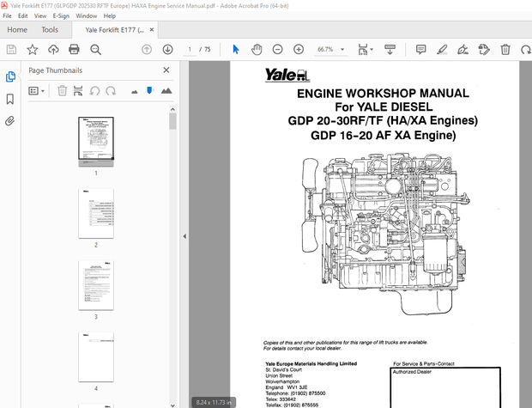Go to next page arrow
Viewport: 532px width, 408px height.
[x=167, y=50]
